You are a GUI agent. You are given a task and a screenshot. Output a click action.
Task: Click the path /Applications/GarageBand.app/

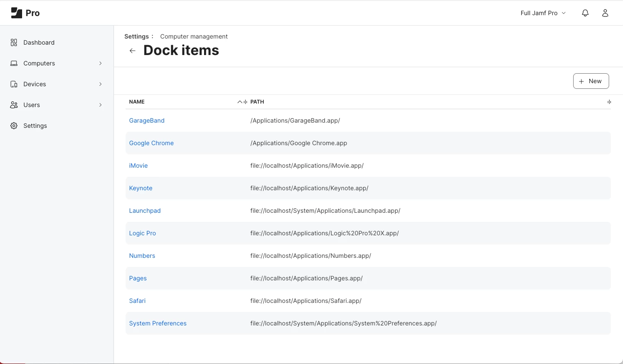click(x=295, y=120)
